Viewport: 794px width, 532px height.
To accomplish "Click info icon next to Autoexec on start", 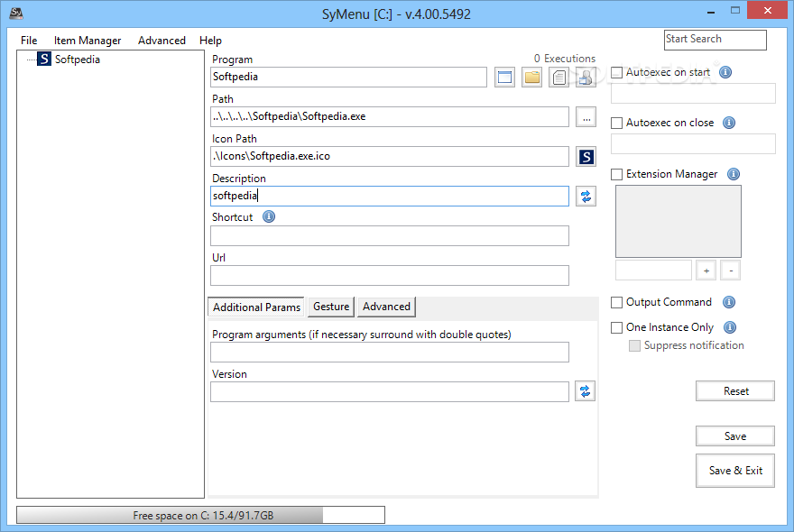I will [x=725, y=72].
